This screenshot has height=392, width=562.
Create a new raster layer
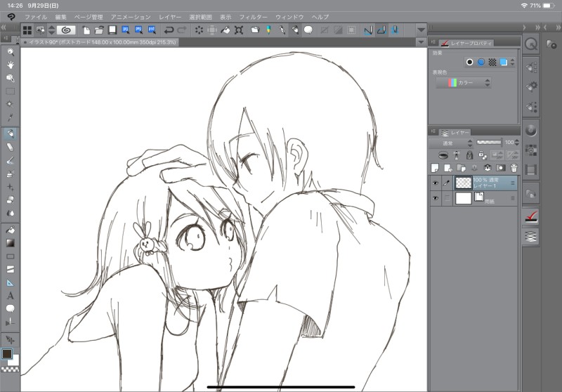pos(435,168)
